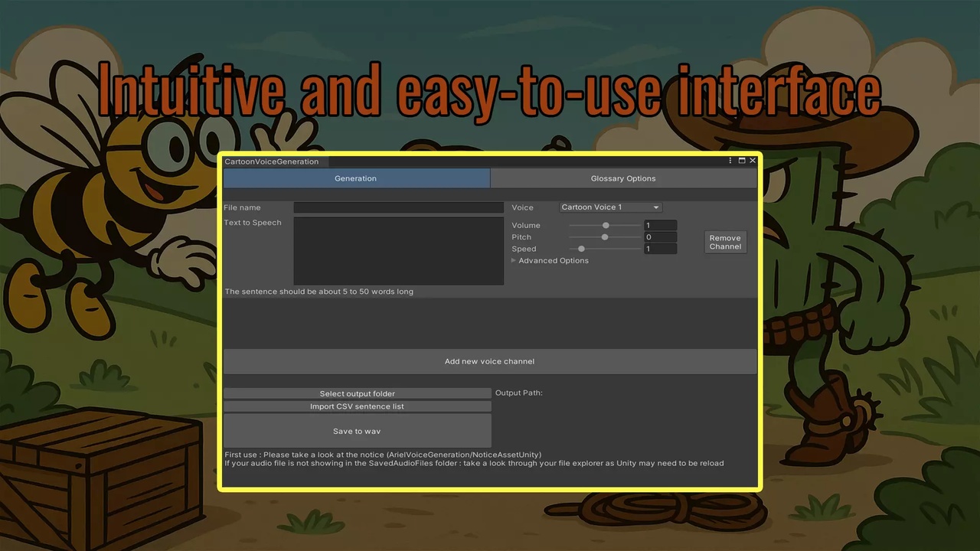Open the Cartoon Voice 1 dropdown
980x551 pixels.
pos(610,207)
